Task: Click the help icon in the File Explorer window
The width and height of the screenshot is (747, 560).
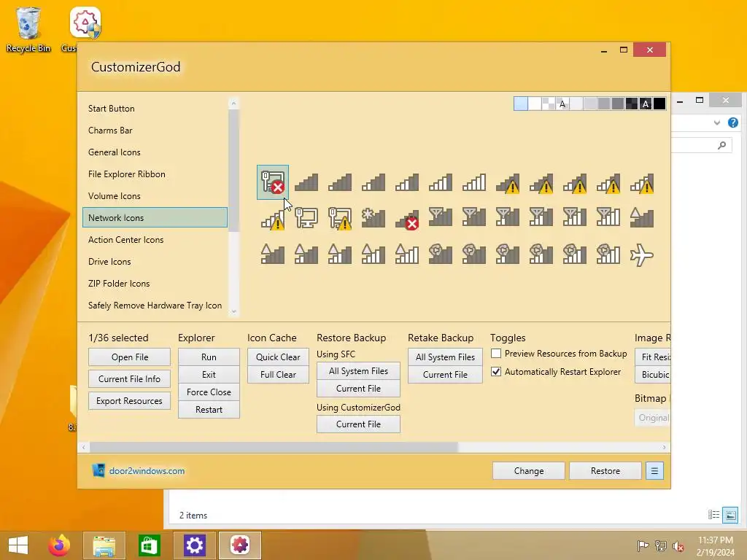Action: click(x=733, y=122)
